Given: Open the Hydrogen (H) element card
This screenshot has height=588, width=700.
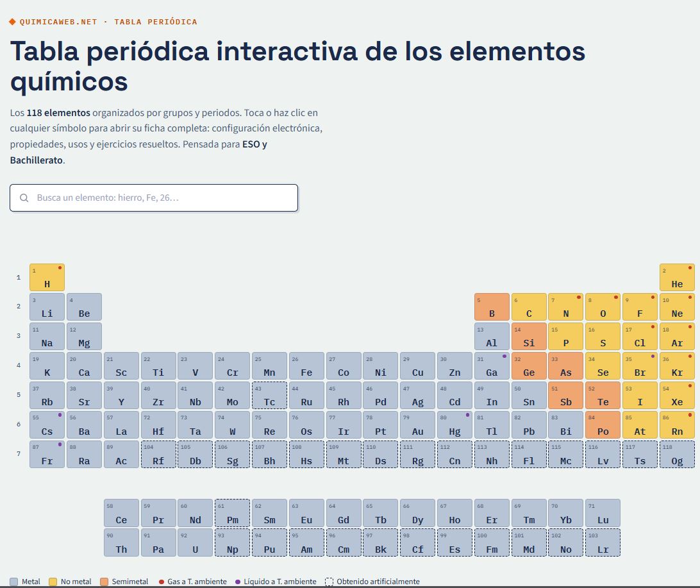Looking at the screenshot, I should pos(47,277).
